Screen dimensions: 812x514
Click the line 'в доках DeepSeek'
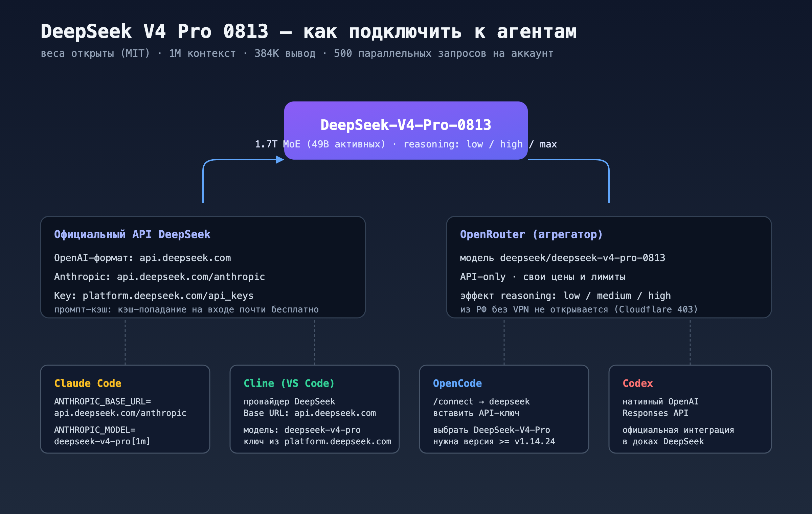click(663, 442)
